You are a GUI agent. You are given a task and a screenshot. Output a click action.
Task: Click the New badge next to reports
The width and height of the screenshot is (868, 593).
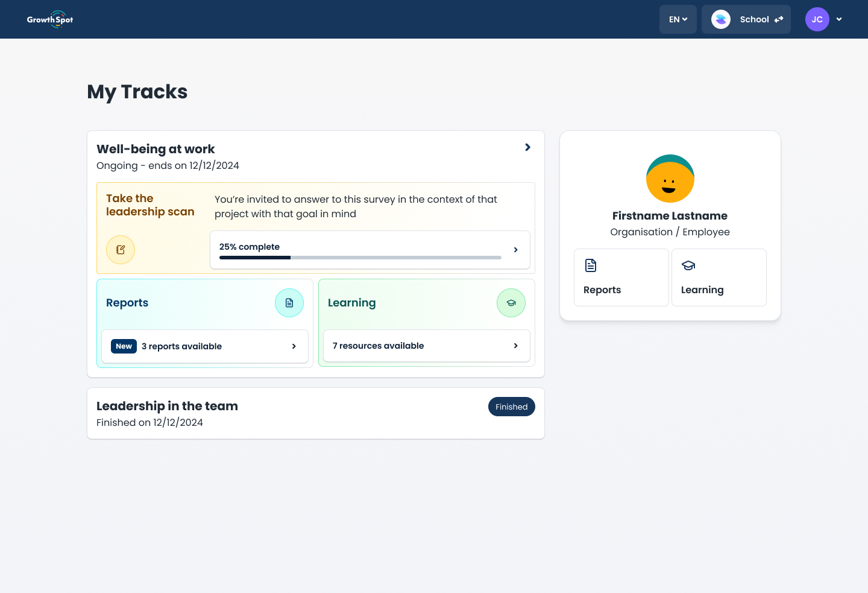(x=124, y=346)
